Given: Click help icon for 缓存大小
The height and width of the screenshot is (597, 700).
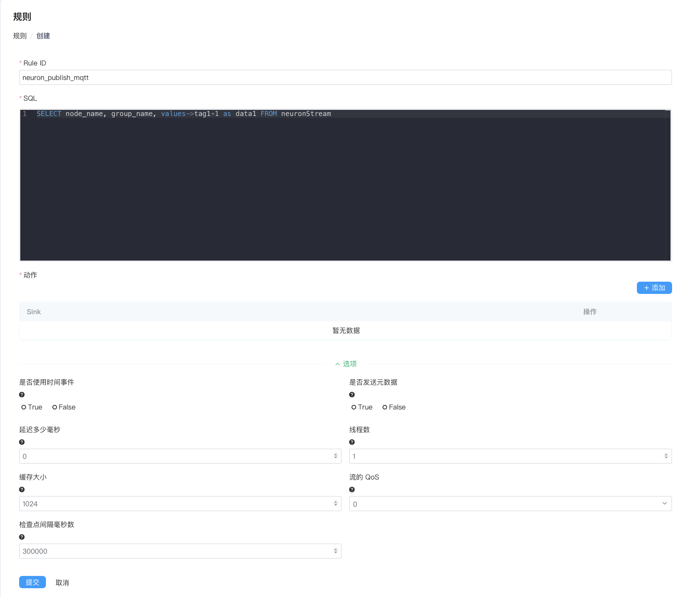Looking at the screenshot, I should click(x=22, y=489).
